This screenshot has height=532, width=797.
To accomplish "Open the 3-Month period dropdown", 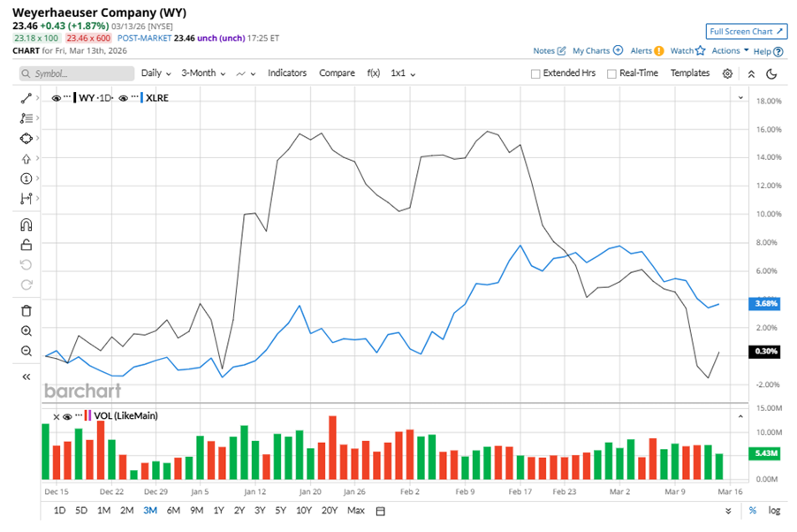I will point(203,73).
